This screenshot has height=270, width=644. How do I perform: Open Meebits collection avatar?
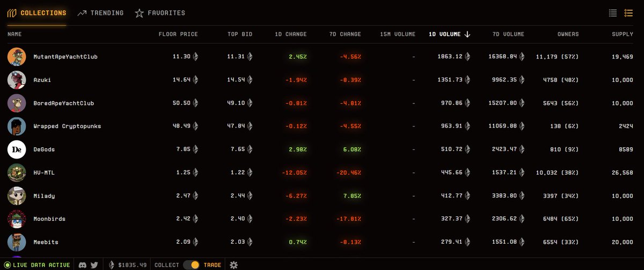pyautogui.click(x=17, y=242)
